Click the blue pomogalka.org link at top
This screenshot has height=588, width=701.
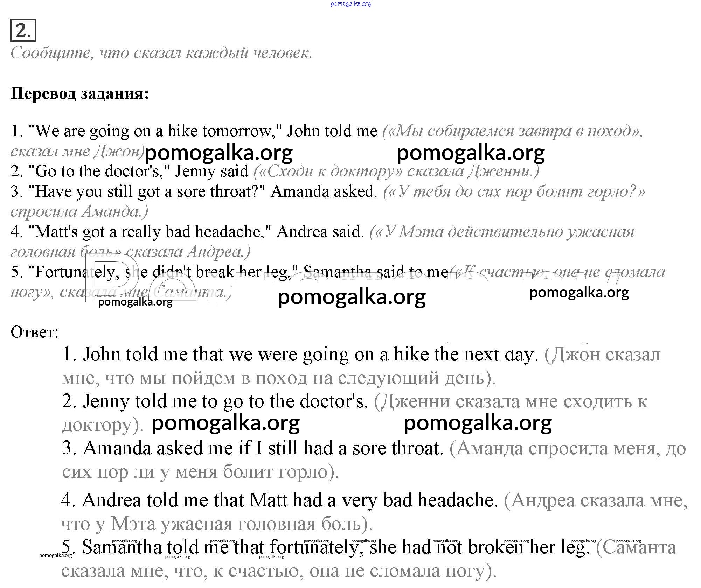coord(350,4)
